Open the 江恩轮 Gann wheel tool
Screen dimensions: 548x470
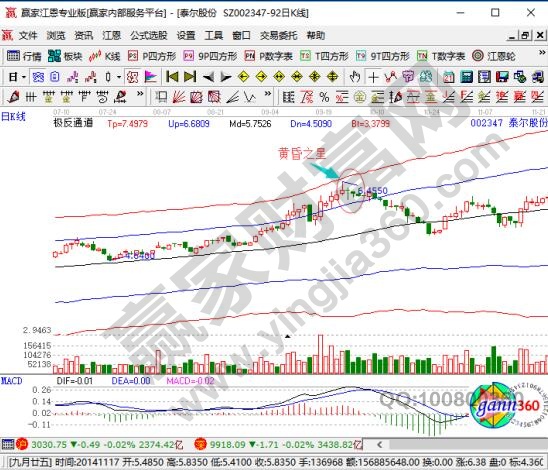coord(493,56)
